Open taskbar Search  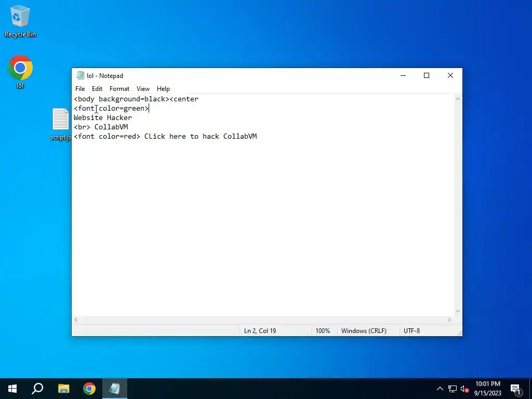[37, 389]
